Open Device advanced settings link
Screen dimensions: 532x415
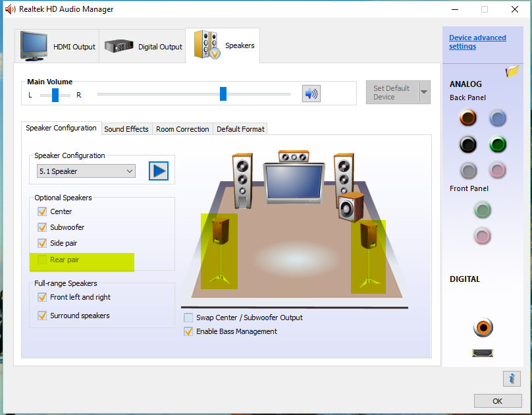(477, 41)
